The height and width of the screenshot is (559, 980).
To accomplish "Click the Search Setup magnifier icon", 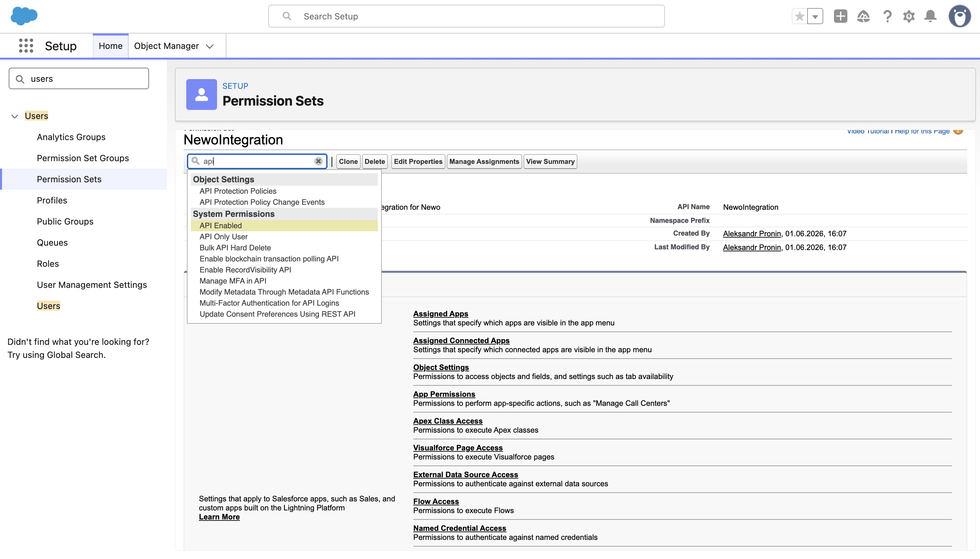I will (x=287, y=16).
